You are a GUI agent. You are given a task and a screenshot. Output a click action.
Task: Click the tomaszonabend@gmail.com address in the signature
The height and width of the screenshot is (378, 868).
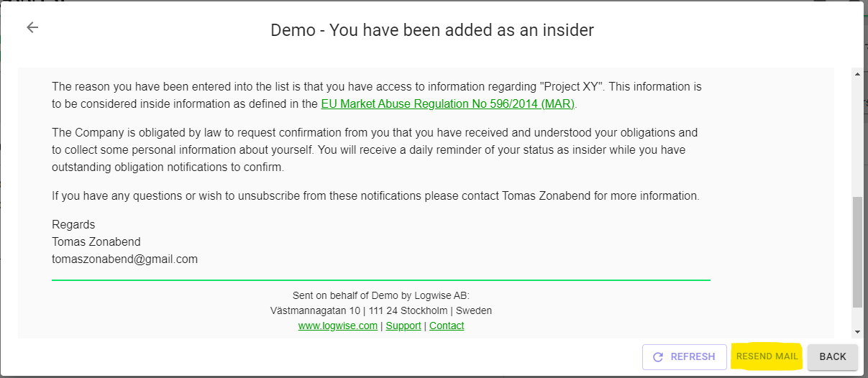(x=124, y=259)
